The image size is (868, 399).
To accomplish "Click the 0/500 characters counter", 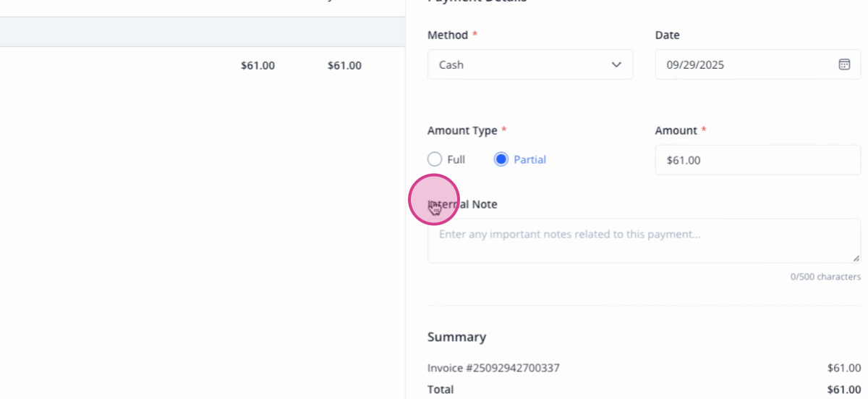I will coord(825,277).
